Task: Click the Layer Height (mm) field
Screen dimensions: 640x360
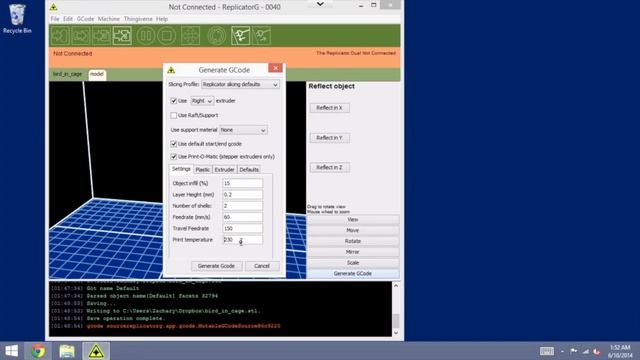Action: click(243, 195)
